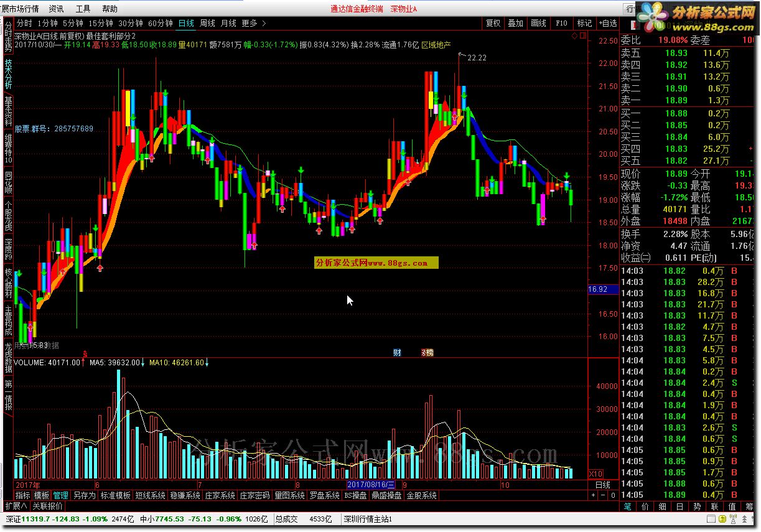Open 关联报价 tab

[x=47, y=506]
